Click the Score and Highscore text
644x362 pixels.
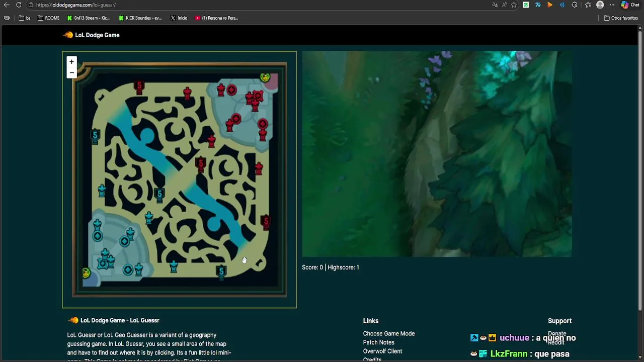pyautogui.click(x=331, y=267)
